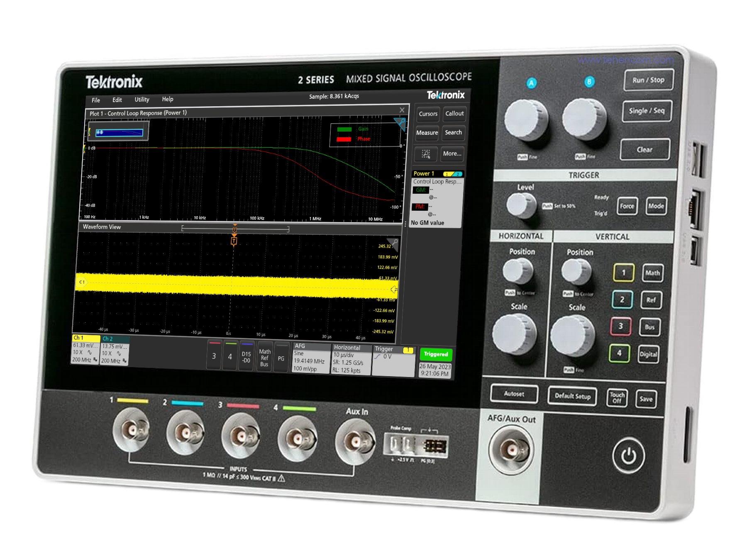Click the hardware Math button
The image size is (747, 560).
tap(652, 273)
